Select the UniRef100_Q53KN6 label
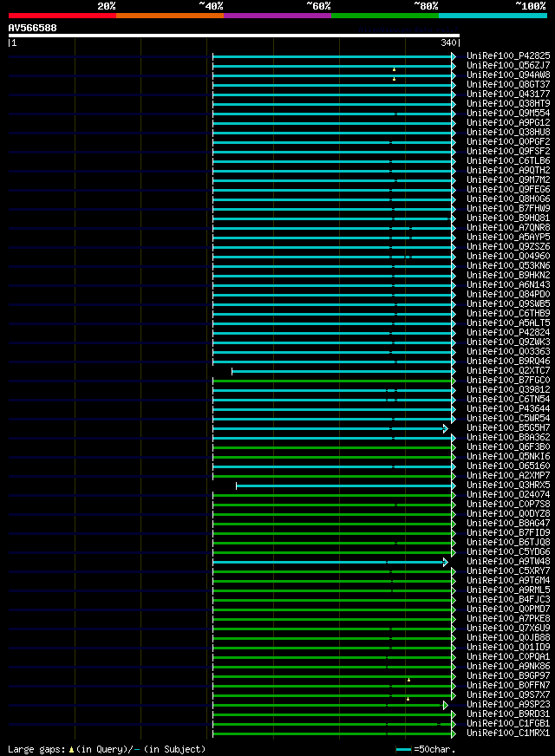 [508, 265]
